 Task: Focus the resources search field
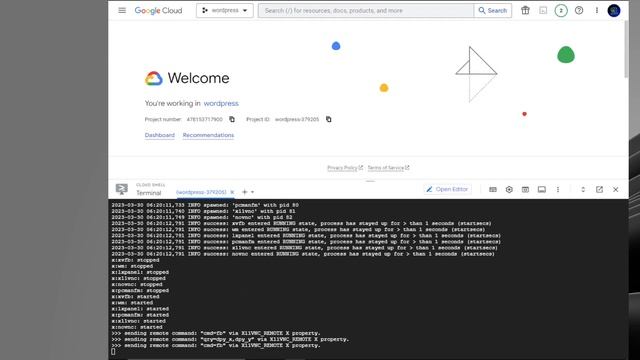click(366, 11)
